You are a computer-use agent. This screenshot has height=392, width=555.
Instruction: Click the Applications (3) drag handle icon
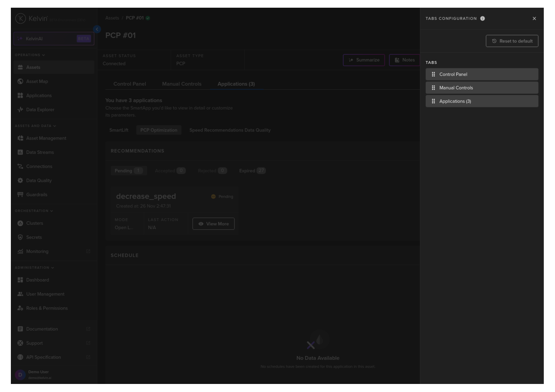click(x=433, y=101)
